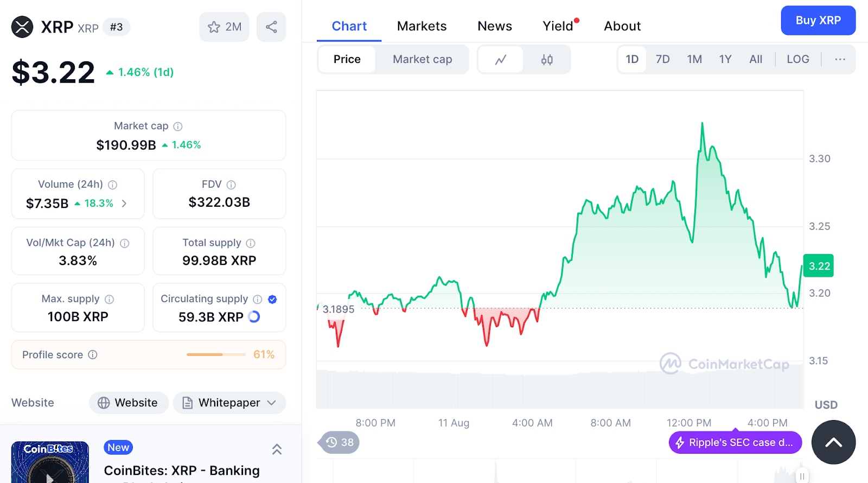Select the line chart view icon

(x=501, y=60)
